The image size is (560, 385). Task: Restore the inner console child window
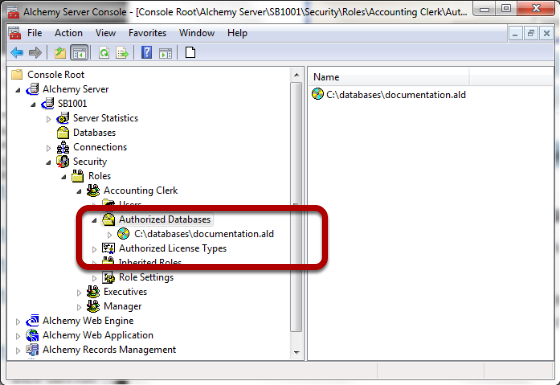(531, 34)
